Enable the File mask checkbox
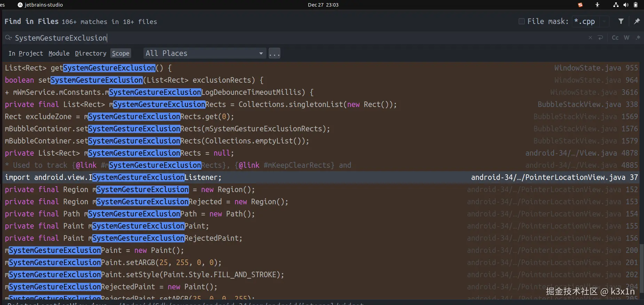The width and height of the screenshot is (644, 305). pyautogui.click(x=522, y=21)
